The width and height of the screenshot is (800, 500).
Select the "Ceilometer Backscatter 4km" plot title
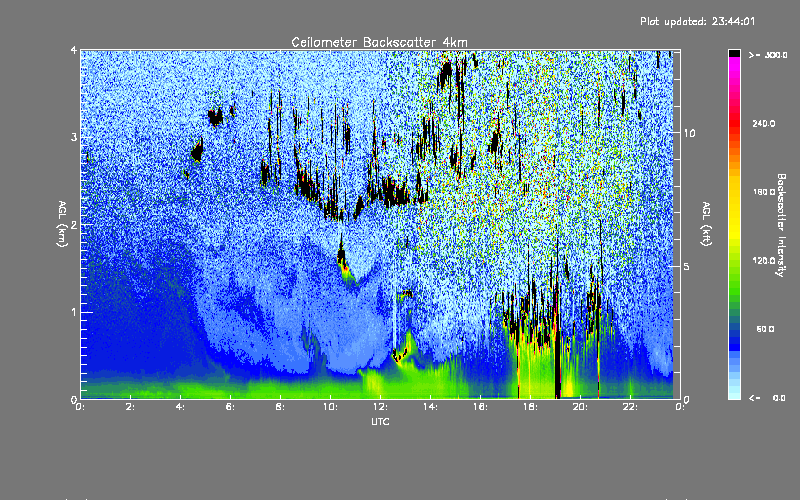pyautogui.click(x=379, y=42)
